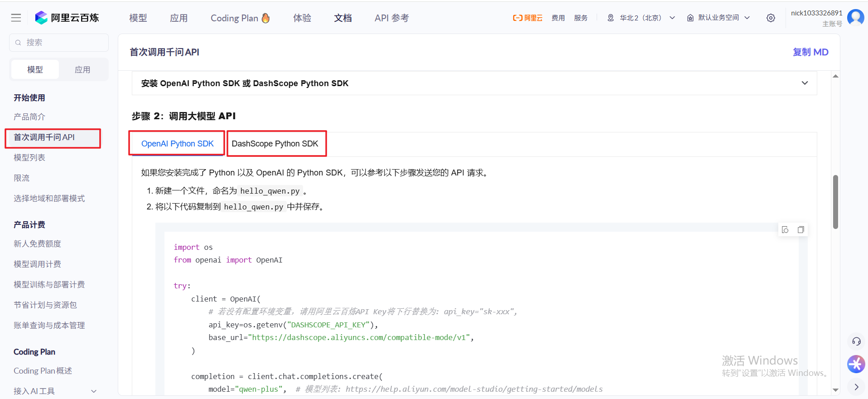Screen dimensions: 868x399
Task: Open Coding Plan 概述 sidebar page
Action: tap(43, 371)
